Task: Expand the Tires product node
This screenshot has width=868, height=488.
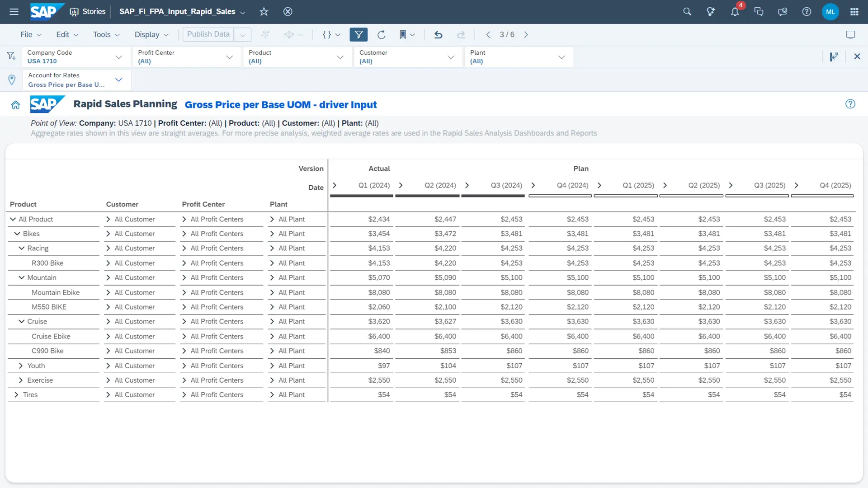Action: point(16,394)
